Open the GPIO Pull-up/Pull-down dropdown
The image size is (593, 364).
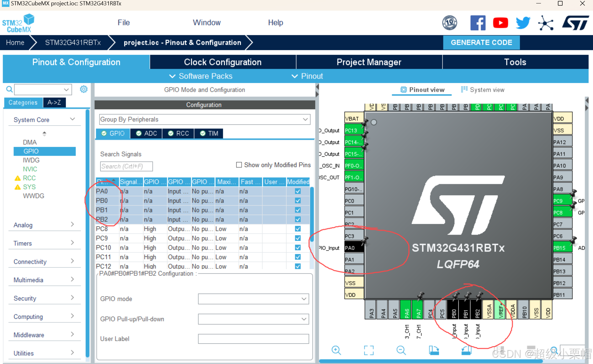[253, 319]
